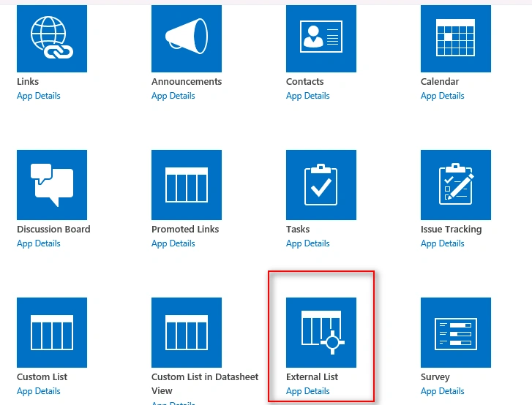Screen dimensions: 532x405
Task: View App Details for External List
Action: tap(308, 391)
